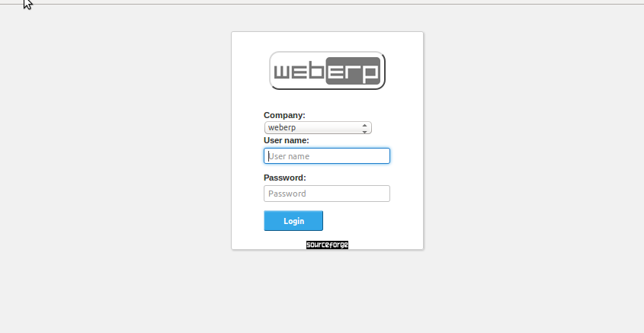Select the 'weberp' value text in Company
644x333 pixels.
click(282, 128)
